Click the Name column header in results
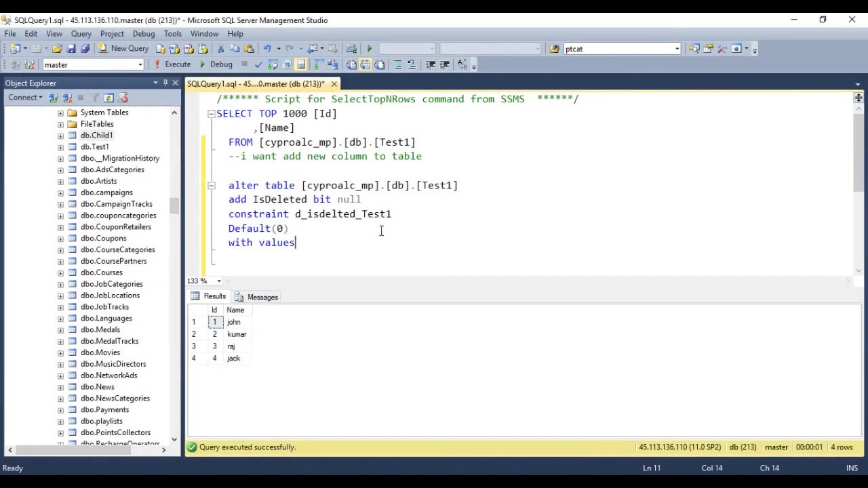This screenshot has height=488, width=868. coord(237,310)
